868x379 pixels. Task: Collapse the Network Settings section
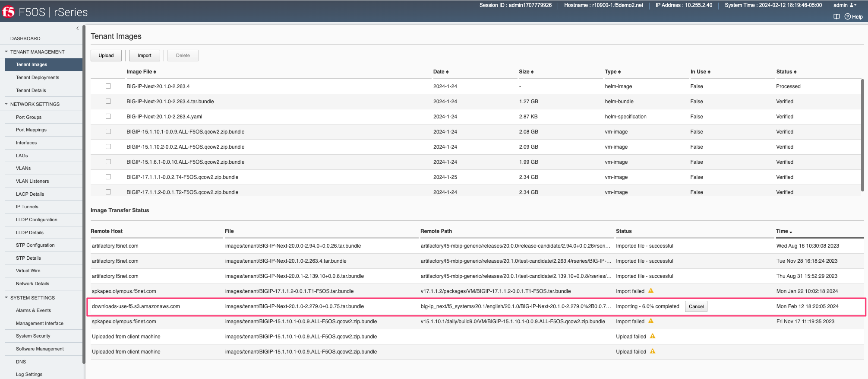(x=6, y=104)
